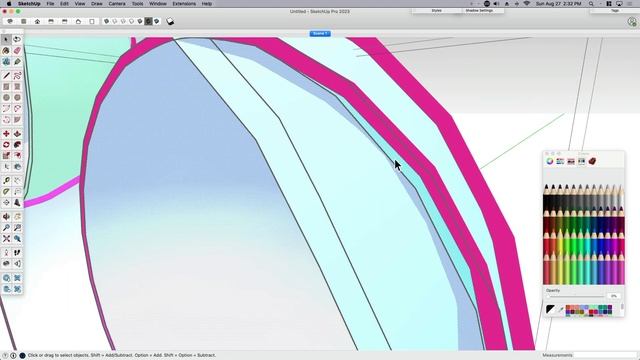The image size is (640, 360).
Task: Open the Camera menu
Action: coord(117,4)
